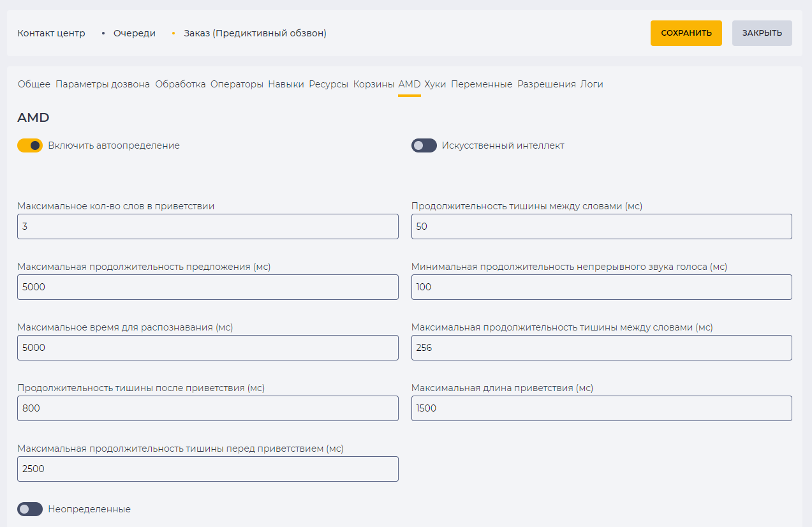Focus the Максимальное кол-во слов в приветствии field

point(208,226)
